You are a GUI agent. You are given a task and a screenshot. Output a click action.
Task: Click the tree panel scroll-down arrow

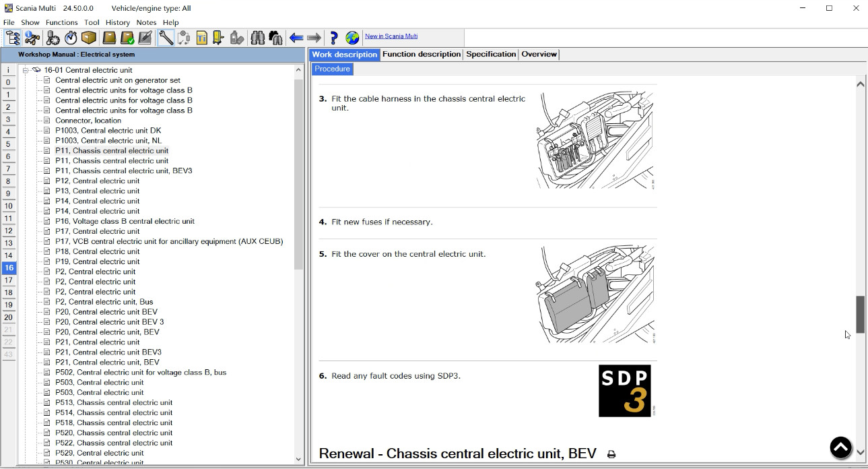[299, 459]
